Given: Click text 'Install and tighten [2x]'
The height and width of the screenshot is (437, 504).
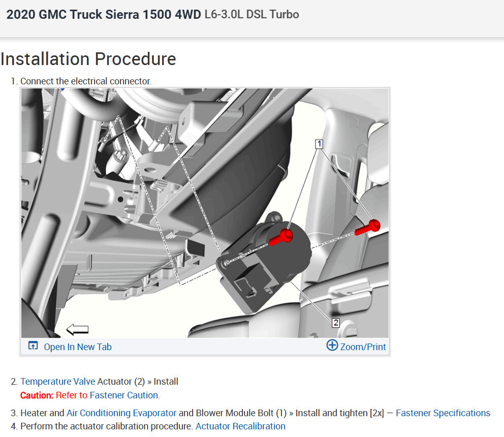Looking at the screenshot, I should coord(340,413).
